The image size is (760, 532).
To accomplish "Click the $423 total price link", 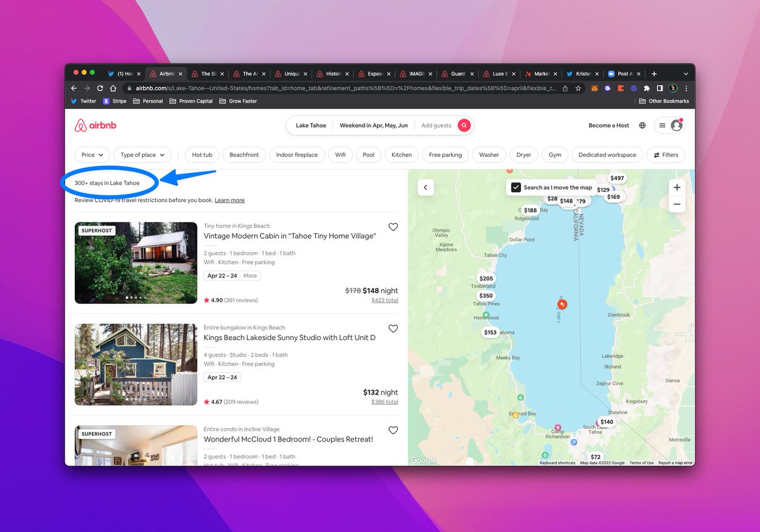I will point(385,300).
